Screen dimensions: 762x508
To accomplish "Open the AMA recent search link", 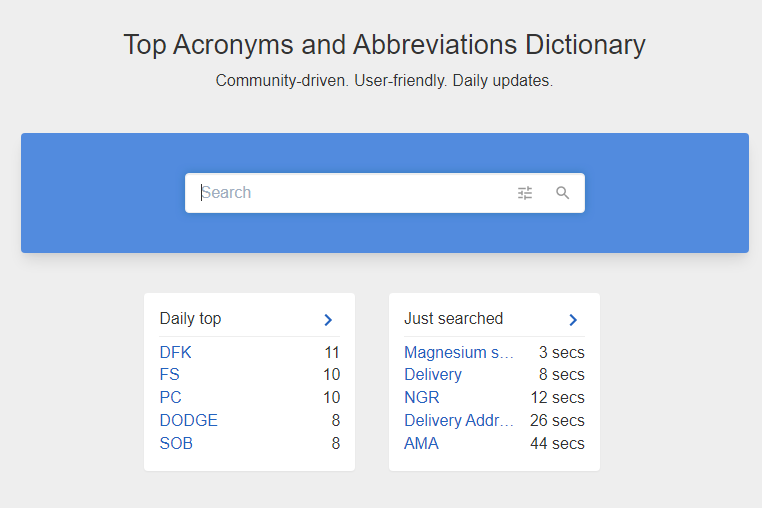I will click(x=421, y=443).
